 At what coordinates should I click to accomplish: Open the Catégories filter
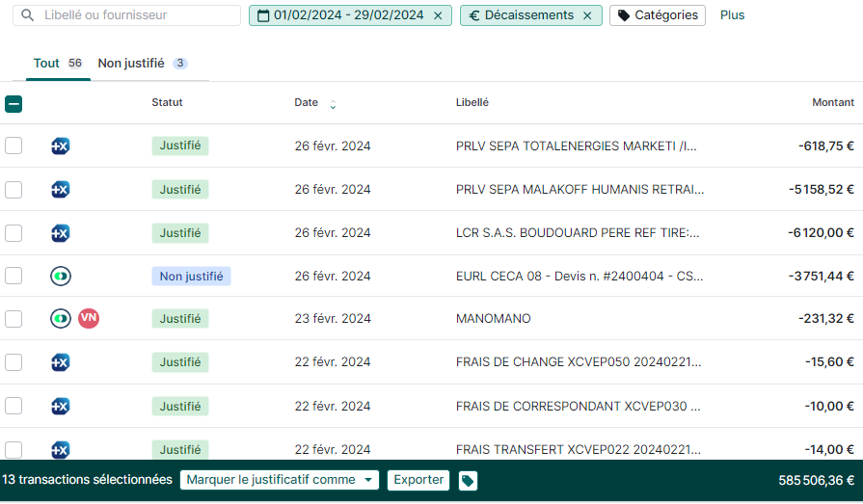coord(658,15)
